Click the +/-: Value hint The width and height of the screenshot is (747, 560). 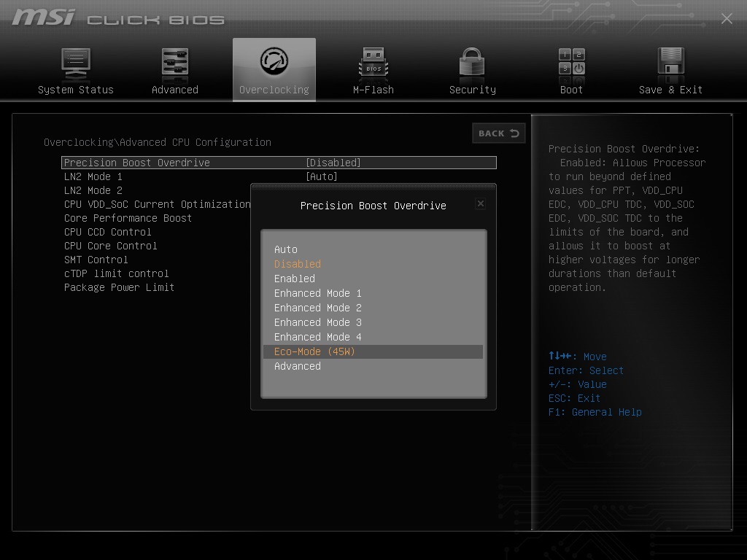578,384
